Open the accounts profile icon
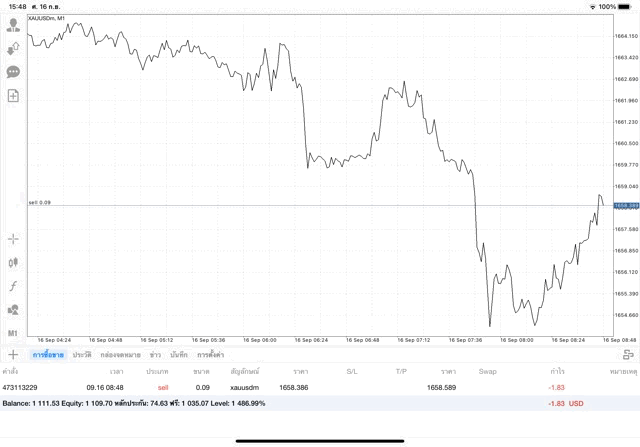The image size is (640, 447). 13,22
